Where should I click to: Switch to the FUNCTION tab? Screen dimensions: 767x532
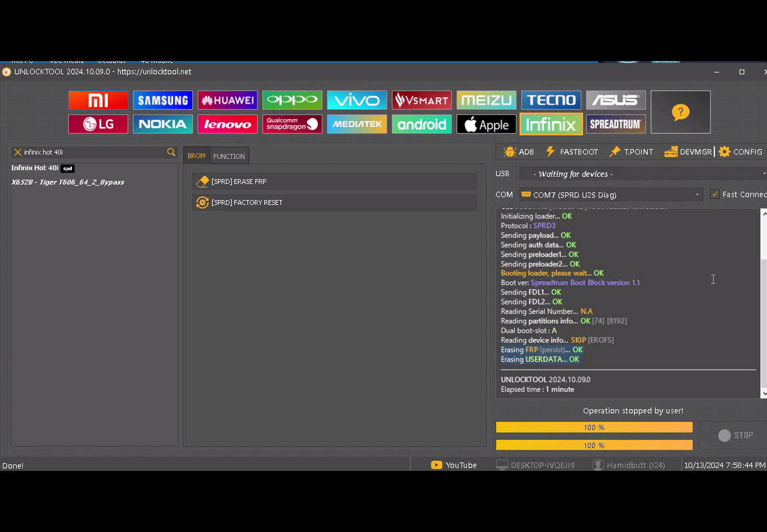229,156
